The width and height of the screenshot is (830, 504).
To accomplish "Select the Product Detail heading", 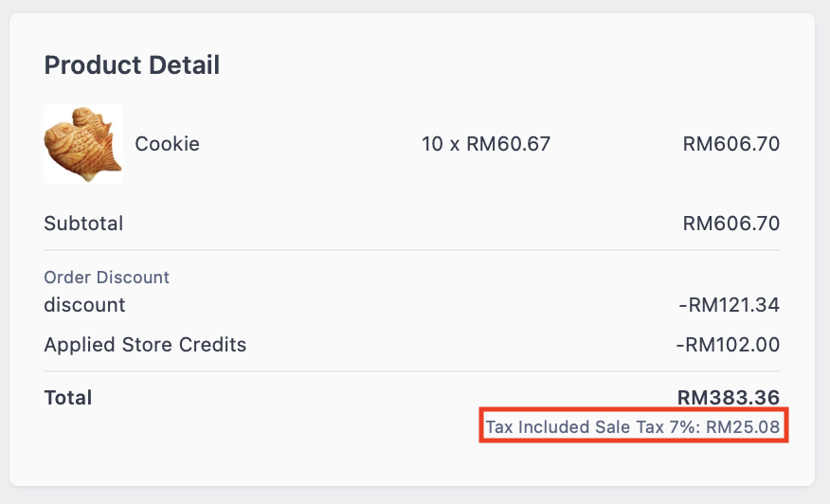I will click(x=132, y=65).
